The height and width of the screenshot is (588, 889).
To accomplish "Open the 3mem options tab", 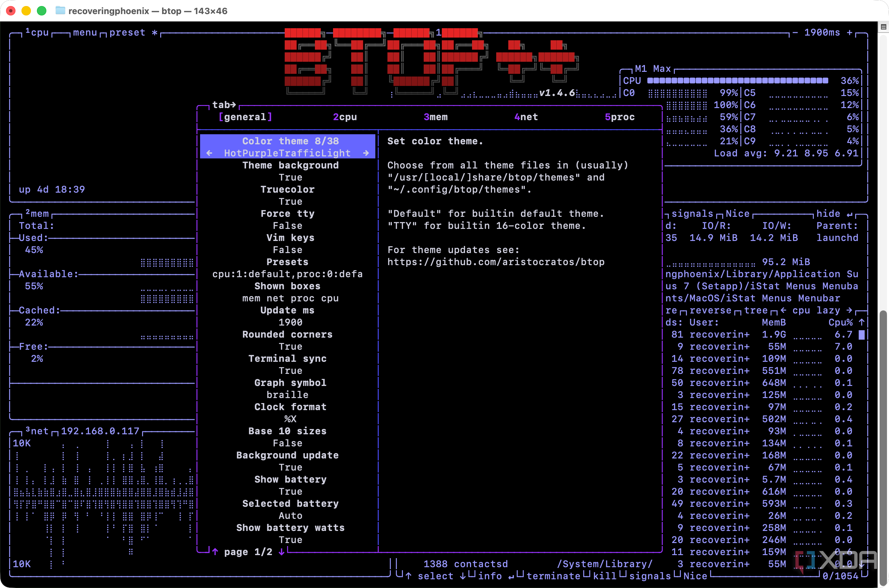I will [435, 117].
